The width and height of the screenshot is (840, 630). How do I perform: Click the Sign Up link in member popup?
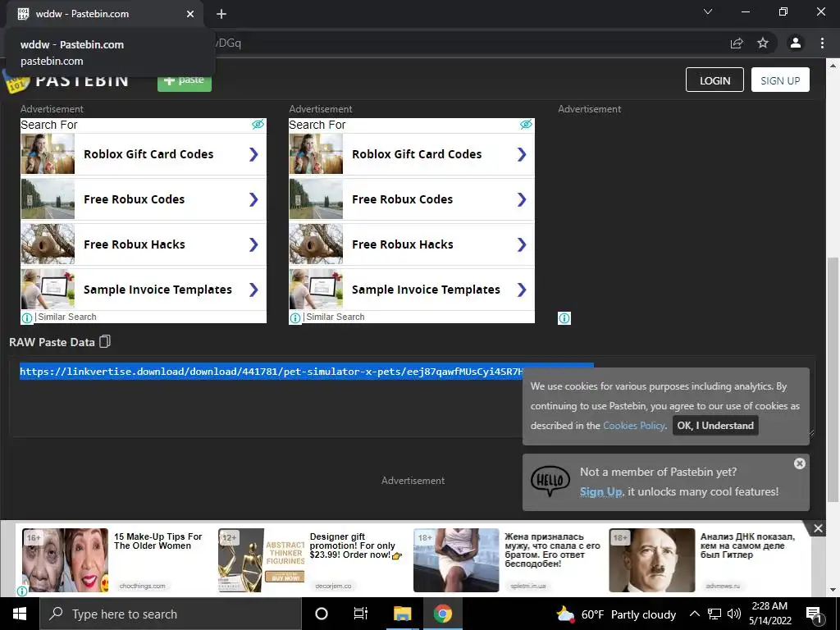click(601, 491)
